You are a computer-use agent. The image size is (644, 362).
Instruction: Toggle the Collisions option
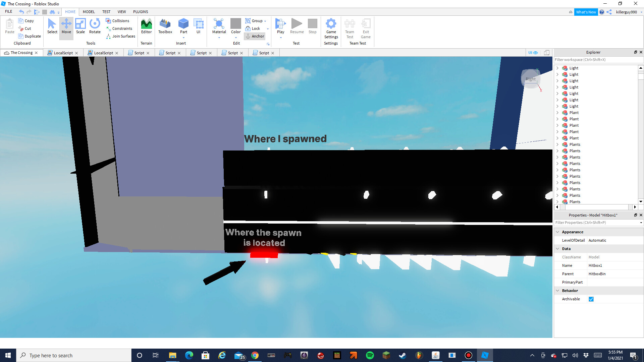117,21
